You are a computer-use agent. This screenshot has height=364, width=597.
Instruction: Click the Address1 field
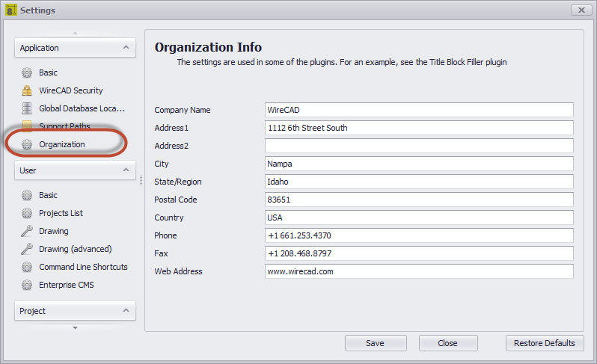point(419,128)
